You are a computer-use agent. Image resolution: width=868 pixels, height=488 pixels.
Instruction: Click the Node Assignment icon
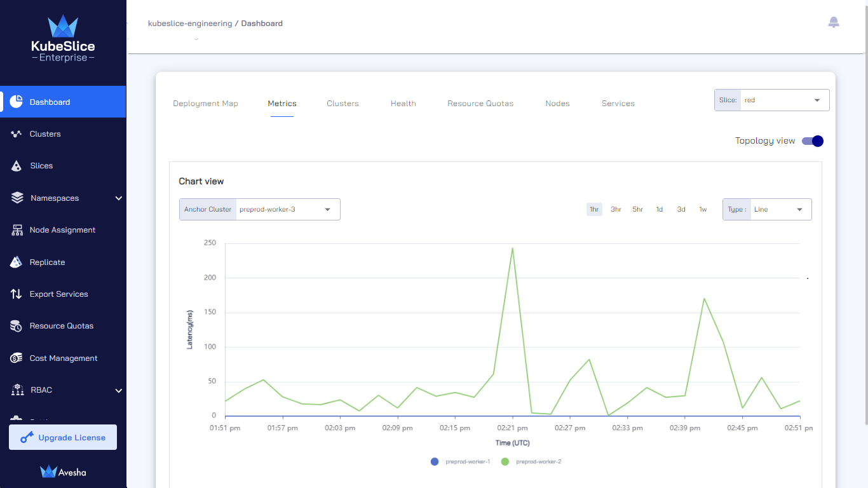click(x=17, y=230)
